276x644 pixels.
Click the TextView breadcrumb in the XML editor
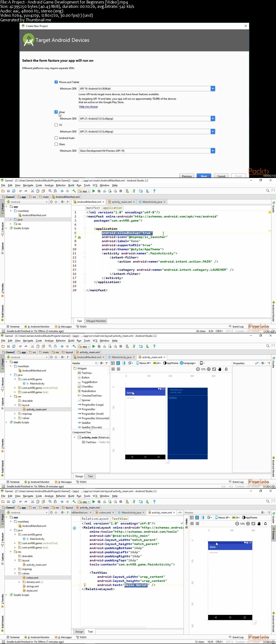tap(120, 519)
